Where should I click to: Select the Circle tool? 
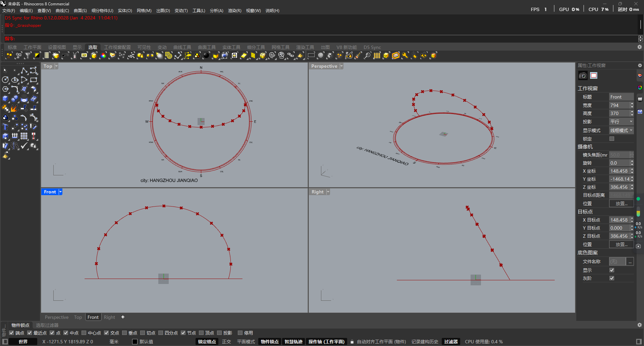coord(5,80)
